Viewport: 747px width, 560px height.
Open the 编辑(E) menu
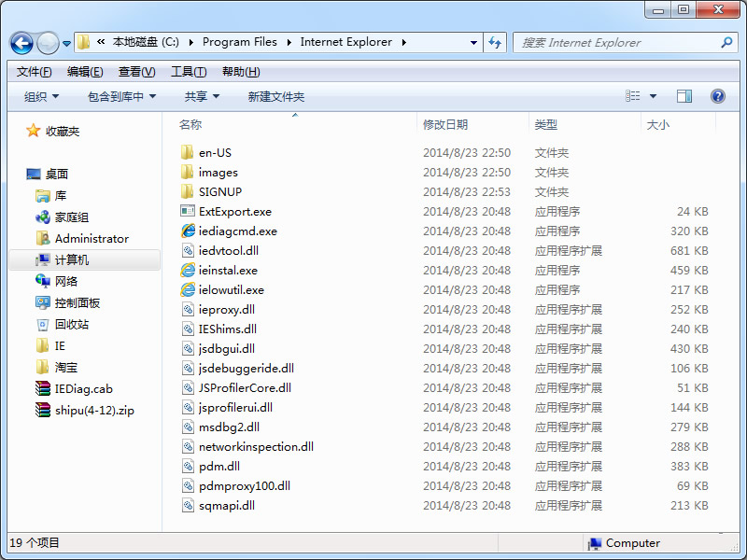85,72
